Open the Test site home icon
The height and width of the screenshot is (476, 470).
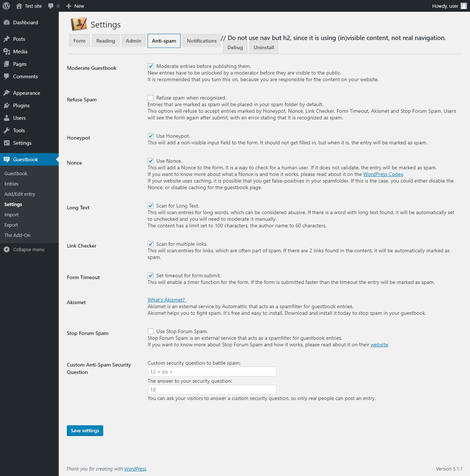19,6
